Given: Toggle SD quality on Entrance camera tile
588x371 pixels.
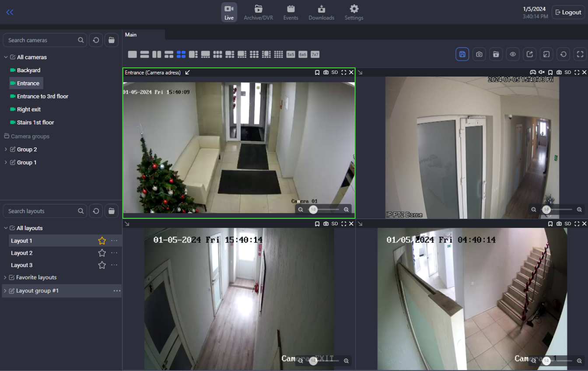Looking at the screenshot, I should click(x=335, y=72).
